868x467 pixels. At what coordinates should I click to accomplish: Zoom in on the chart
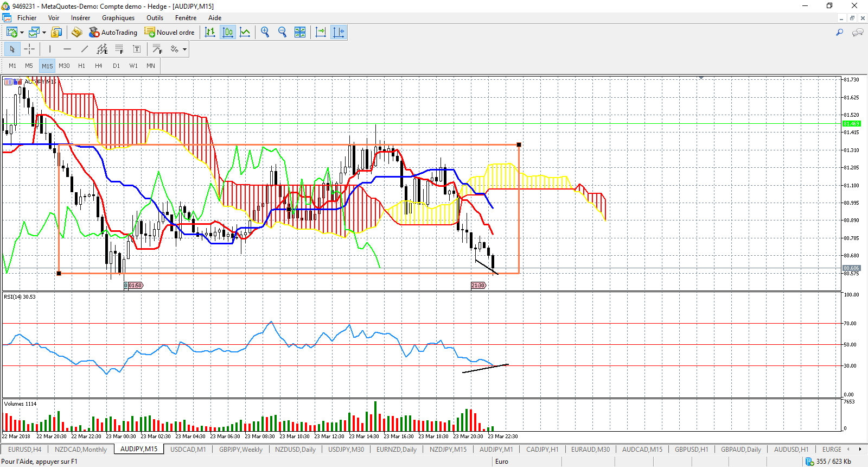tap(265, 33)
